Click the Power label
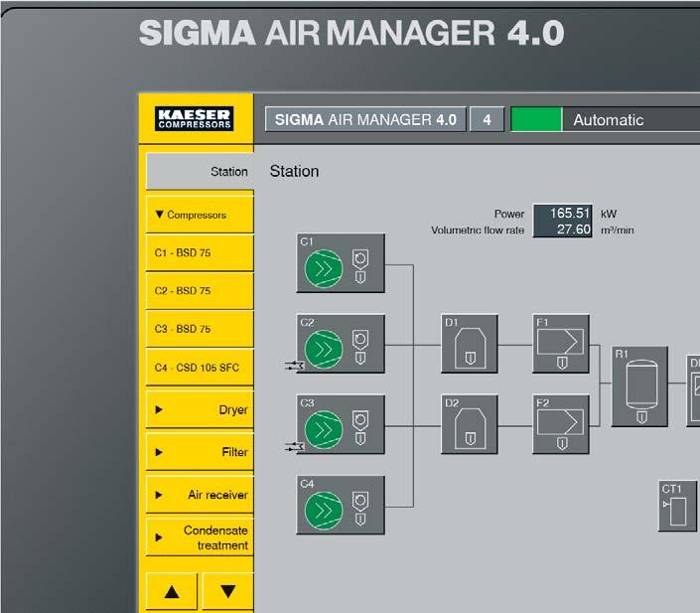This screenshot has height=613, width=700. 509,214
